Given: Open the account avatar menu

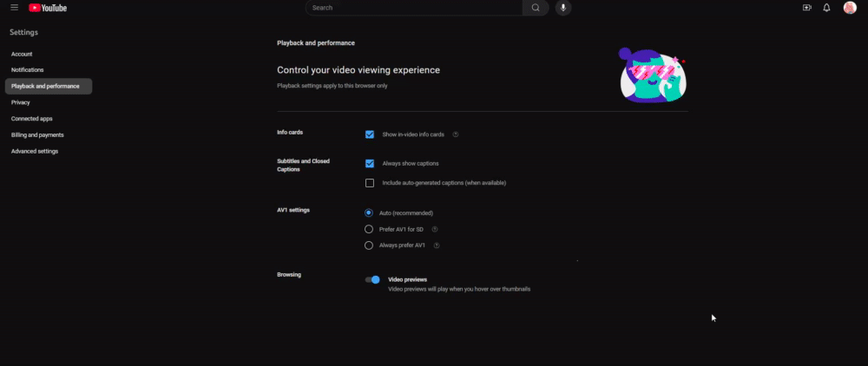Looking at the screenshot, I should click(x=850, y=8).
